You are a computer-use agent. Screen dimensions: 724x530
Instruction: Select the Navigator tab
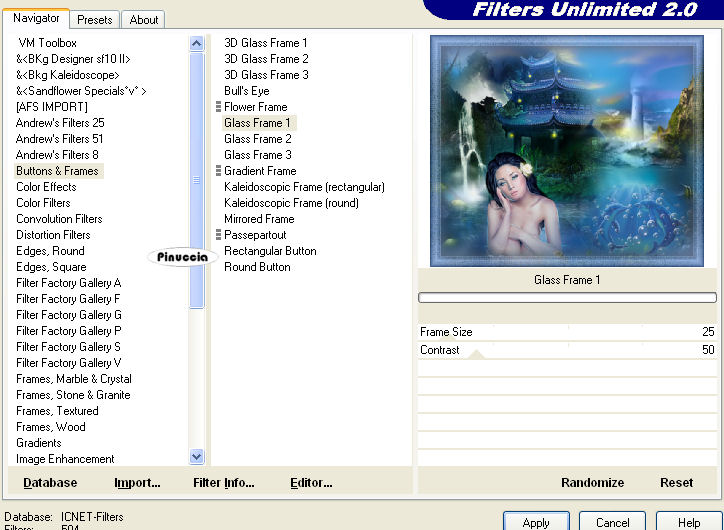pos(36,18)
